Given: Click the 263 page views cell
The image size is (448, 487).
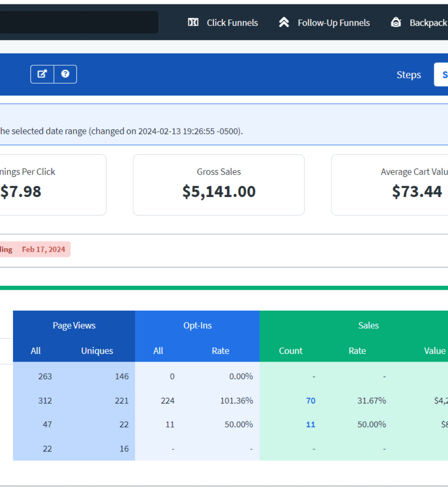Looking at the screenshot, I should [x=45, y=376].
